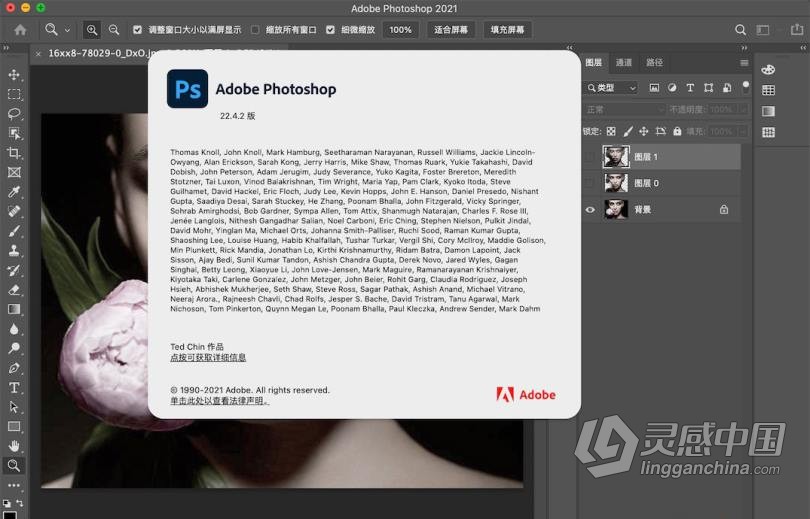Click the Home icon in options bar
This screenshot has width=810, height=519.
point(20,30)
